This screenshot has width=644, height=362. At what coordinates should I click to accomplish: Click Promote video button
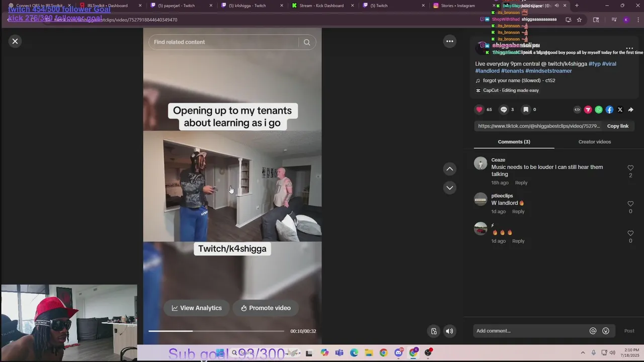click(x=266, y=308)
